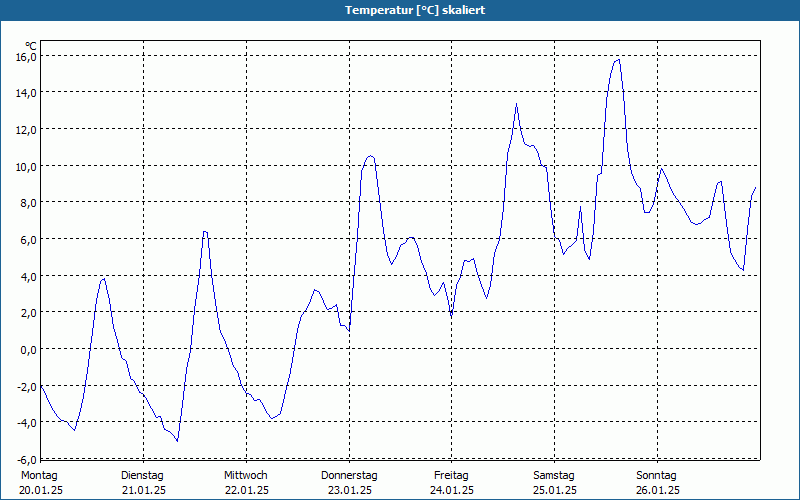The height and width of the screenshot is (500, 800).
Task: Click the lowest curve point on Dienstag
Action: pos(177,440)
